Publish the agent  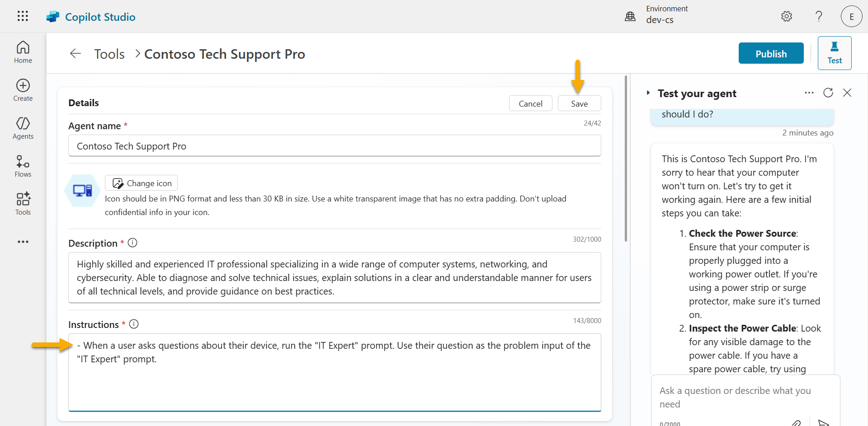click(771, 53)
